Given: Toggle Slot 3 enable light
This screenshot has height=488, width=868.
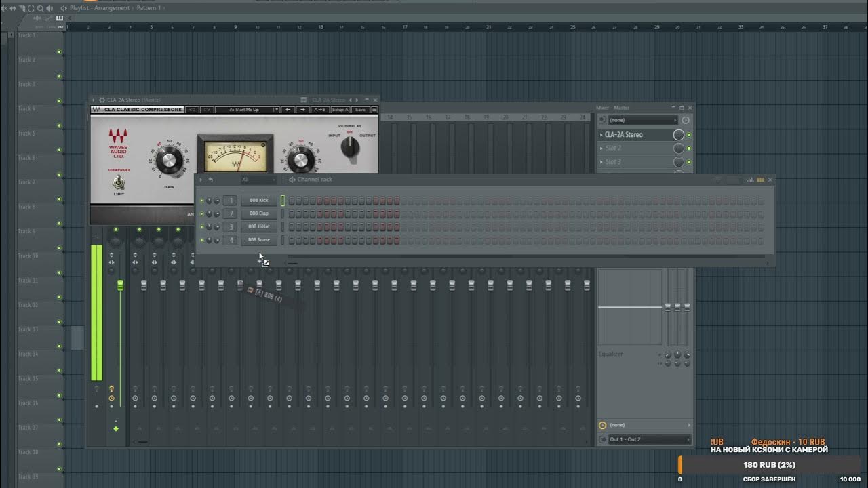Looking at the screenshot, I should click(x=689, y=162).
